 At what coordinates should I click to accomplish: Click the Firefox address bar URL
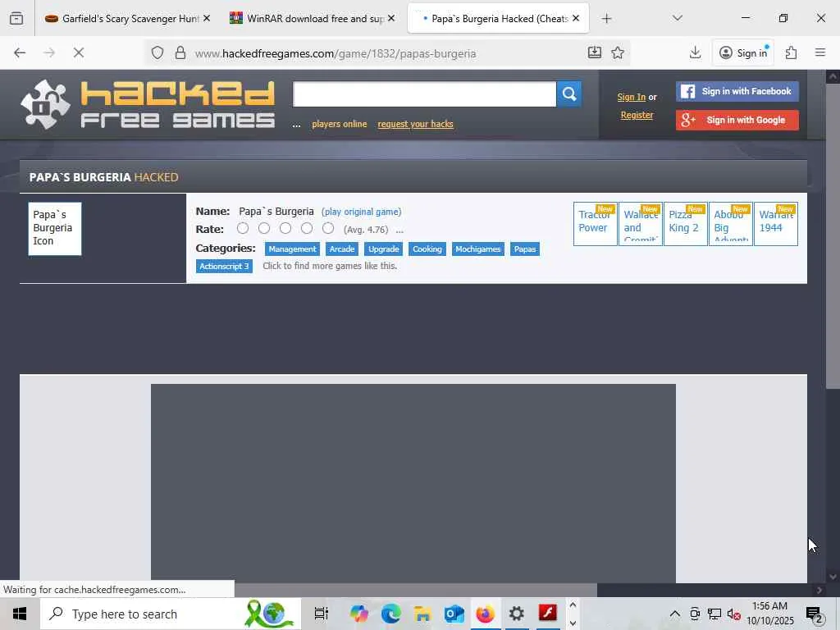tap(336, 53)
